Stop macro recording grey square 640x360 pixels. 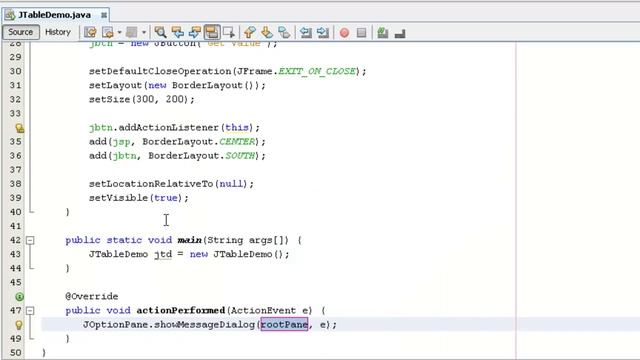coord(361,32)
